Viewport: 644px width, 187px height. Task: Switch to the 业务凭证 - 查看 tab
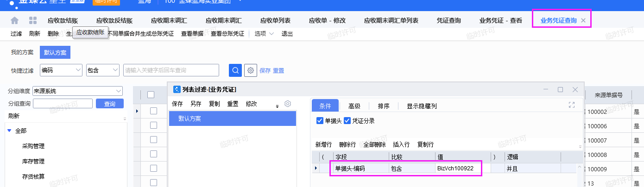coord(500,20)
